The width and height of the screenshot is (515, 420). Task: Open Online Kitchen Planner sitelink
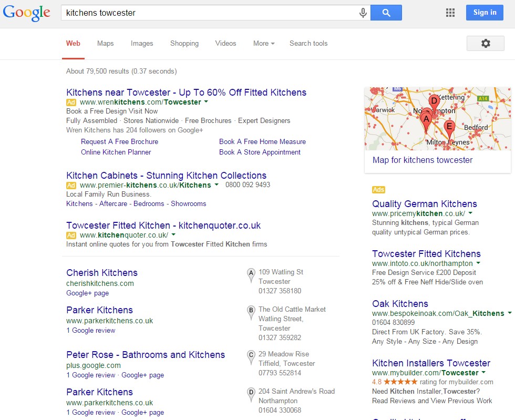coord(116,152)
